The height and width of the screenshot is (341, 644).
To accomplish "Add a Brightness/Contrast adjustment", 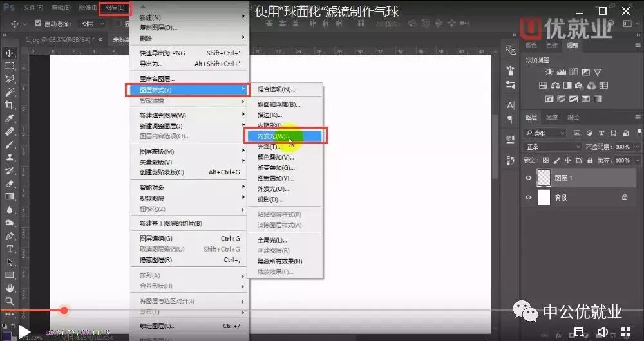I will [549, 72].
